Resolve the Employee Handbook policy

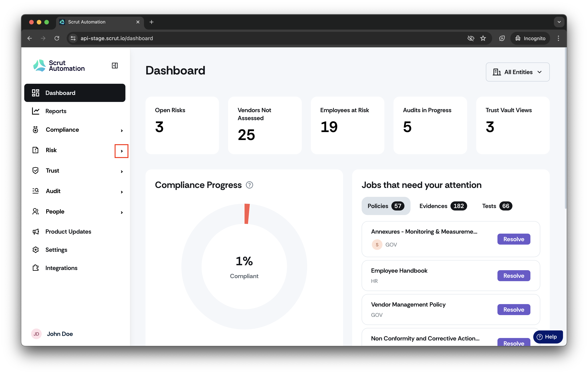pos(514,275)
